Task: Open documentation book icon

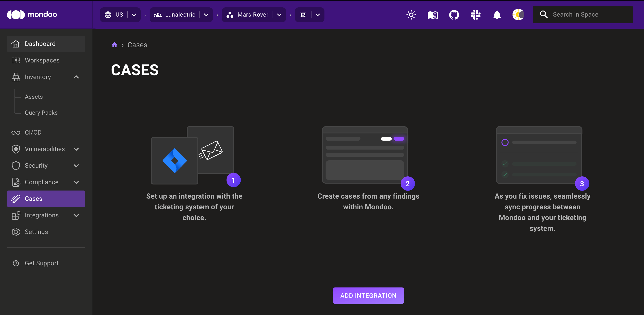Action: pyautogui.click(x=432, y=15)
